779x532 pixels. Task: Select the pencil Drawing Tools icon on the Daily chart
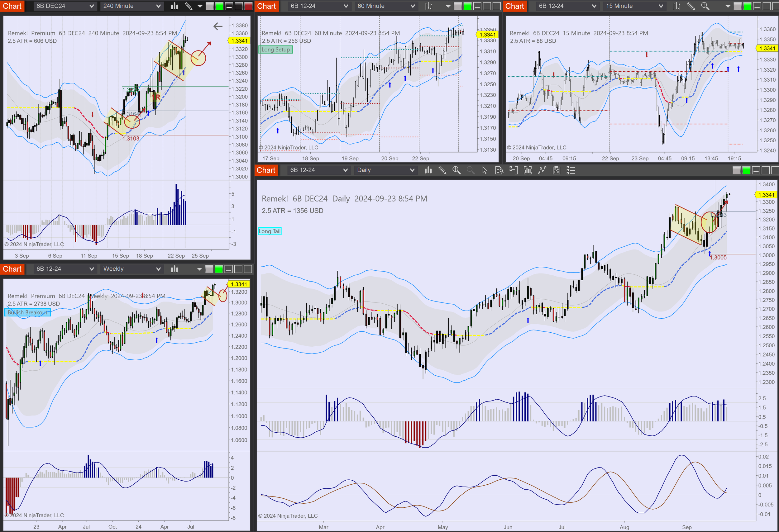coord(442,170)
